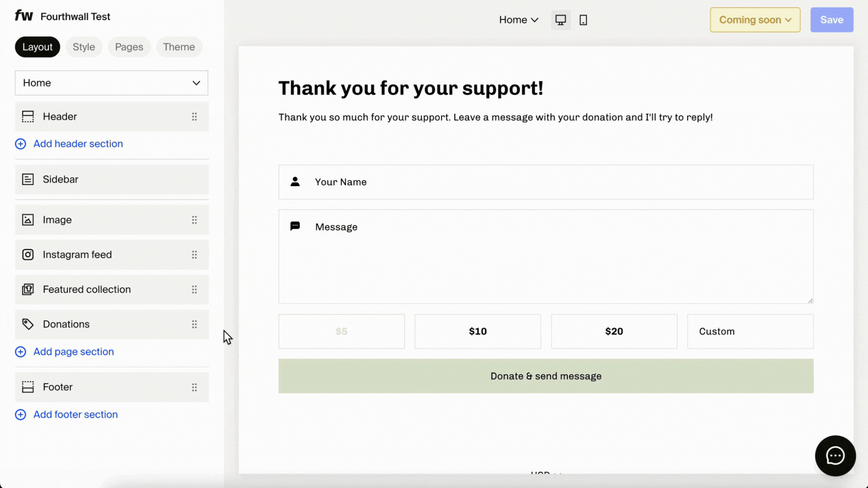The image size is (868, 488).
Task: Switch to the Theme tab
Action: point(179,47)
